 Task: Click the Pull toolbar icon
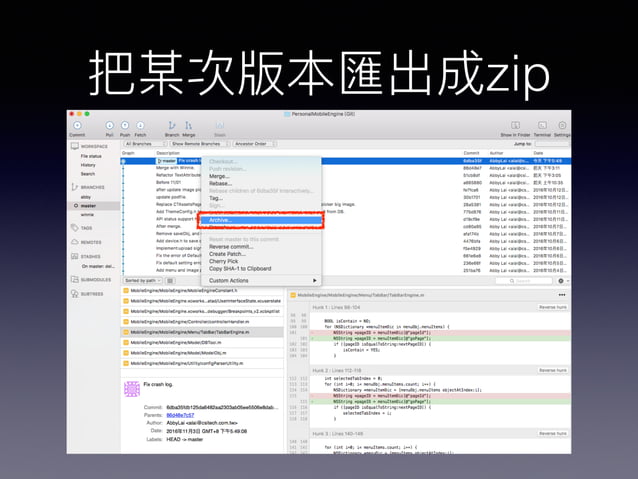pos(109,125)
